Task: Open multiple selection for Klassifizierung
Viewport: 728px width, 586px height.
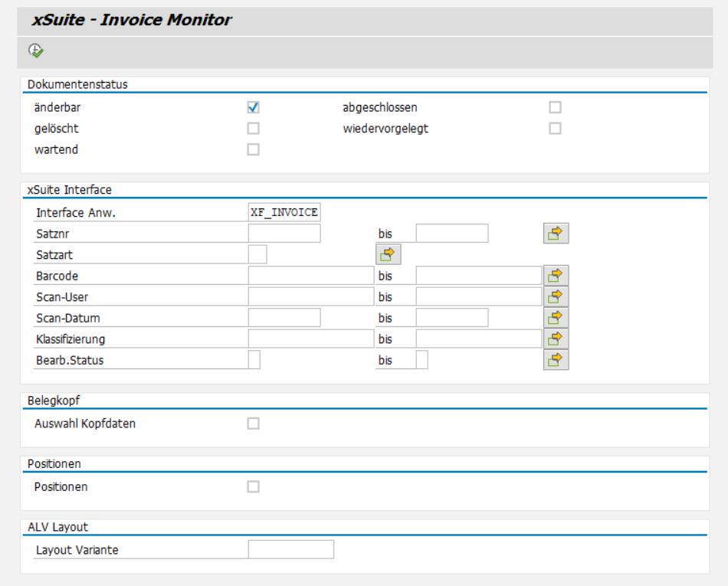Action: pyautogui.click(x=556, y=339)
